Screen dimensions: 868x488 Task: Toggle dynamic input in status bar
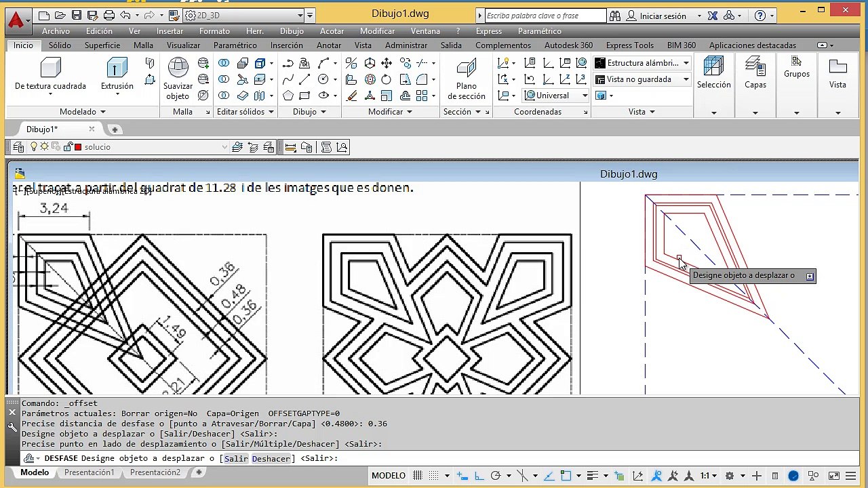point(462,476)
